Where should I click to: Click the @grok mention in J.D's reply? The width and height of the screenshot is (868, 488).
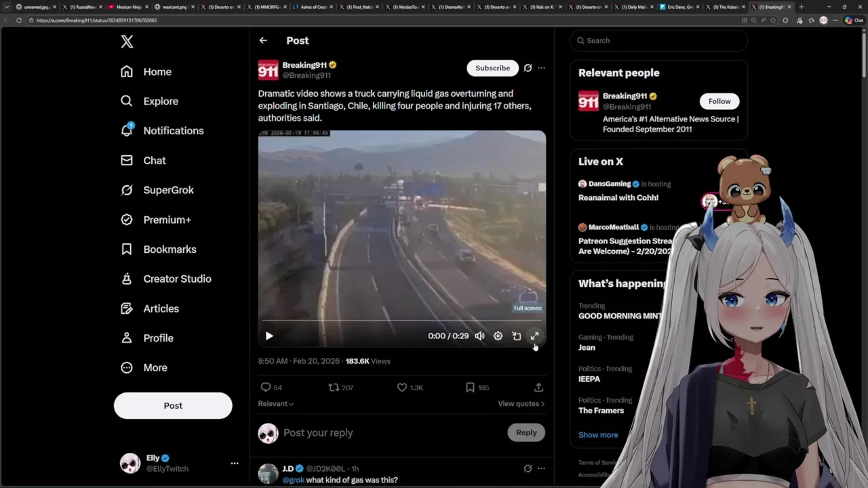tap(294, 480)
